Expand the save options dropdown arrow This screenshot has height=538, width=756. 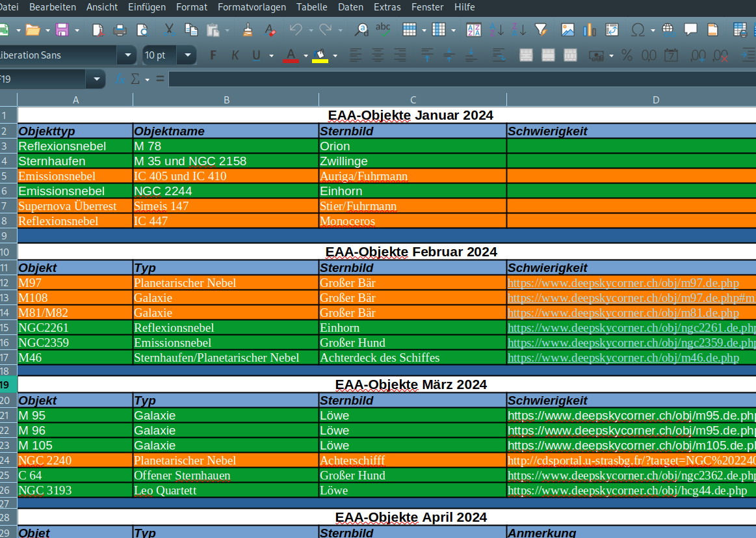77,31
